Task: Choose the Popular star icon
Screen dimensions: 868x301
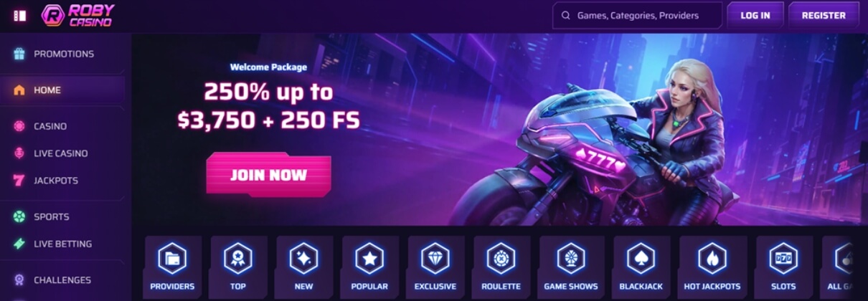Action: (x=369, y=259)
